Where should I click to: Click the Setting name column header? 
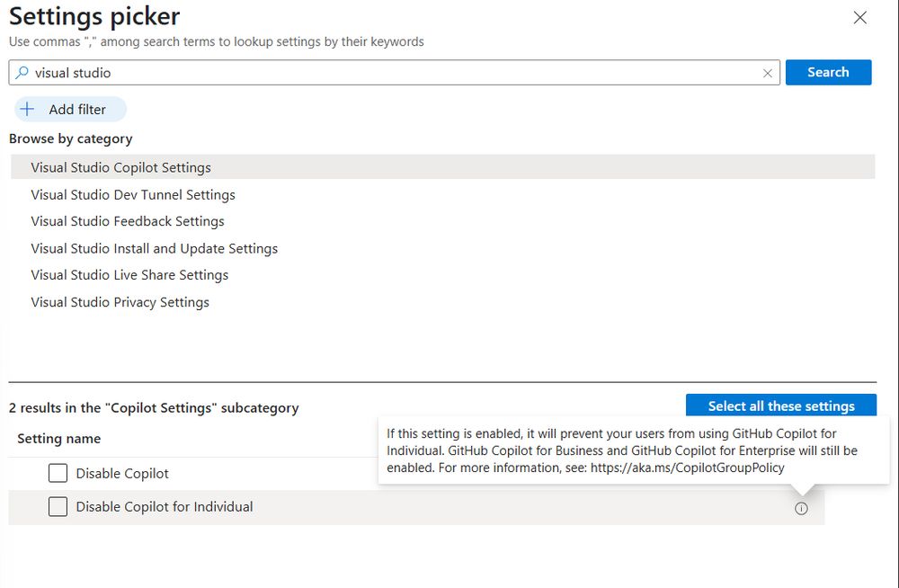point(59,439)
